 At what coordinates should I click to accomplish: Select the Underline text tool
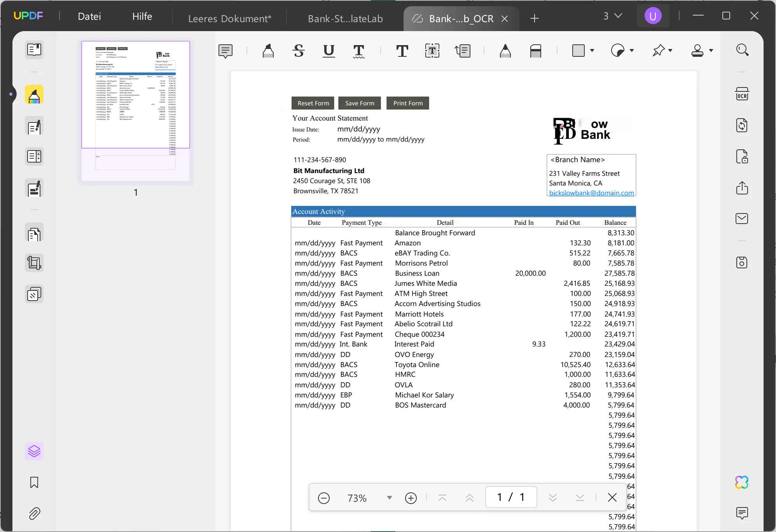point(329,51)
